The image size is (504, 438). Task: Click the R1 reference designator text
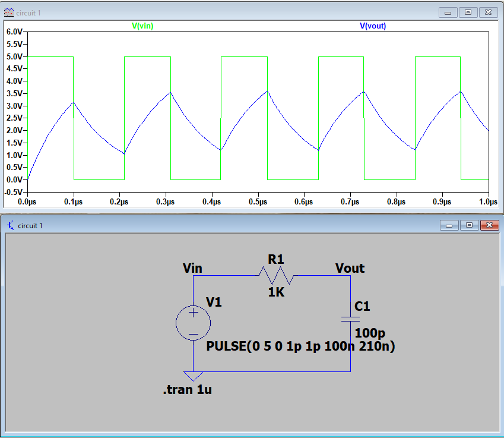pos(276,259)
